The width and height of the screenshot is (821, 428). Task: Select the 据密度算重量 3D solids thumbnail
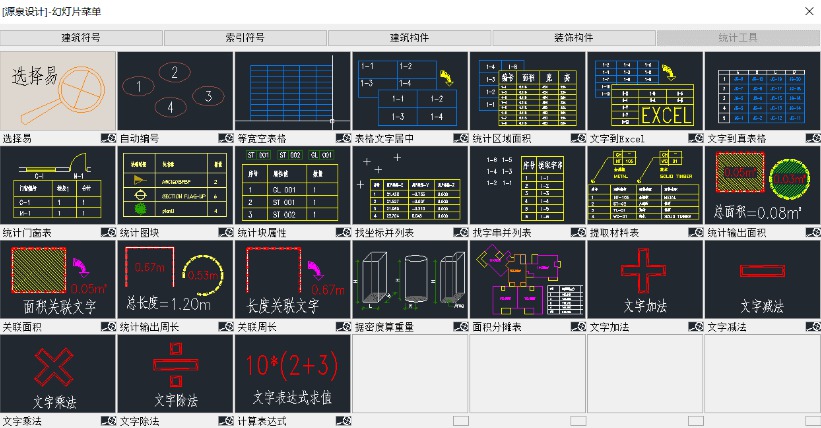410,280
